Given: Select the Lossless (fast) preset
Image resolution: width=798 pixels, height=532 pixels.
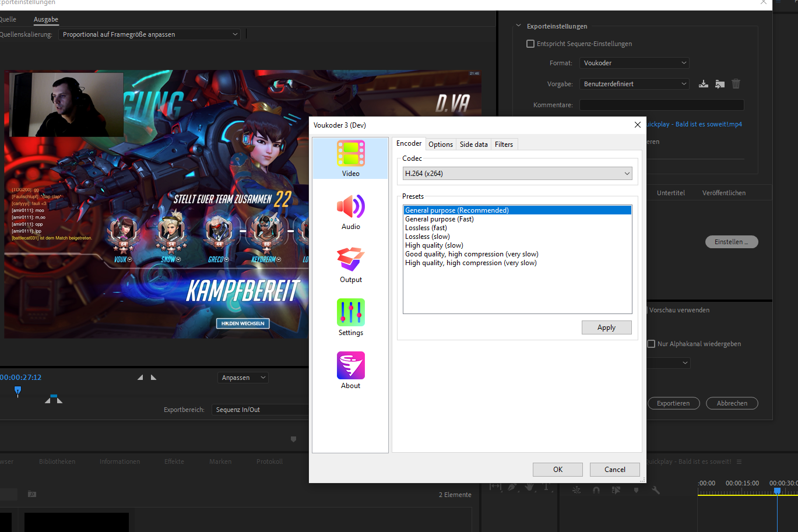Looking at the screenshot, I should tap(426, 228).
